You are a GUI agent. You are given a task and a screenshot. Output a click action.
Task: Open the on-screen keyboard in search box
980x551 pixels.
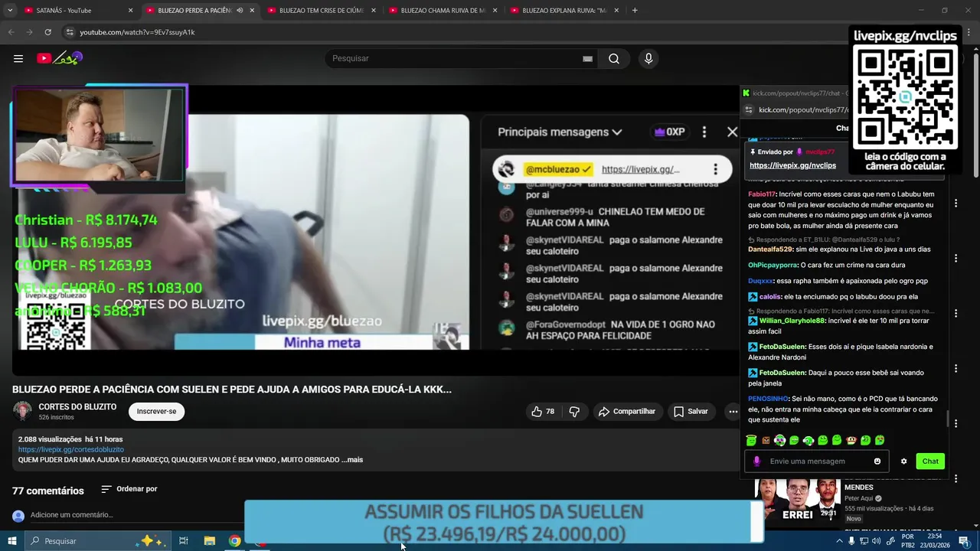[x=587, y=59]
